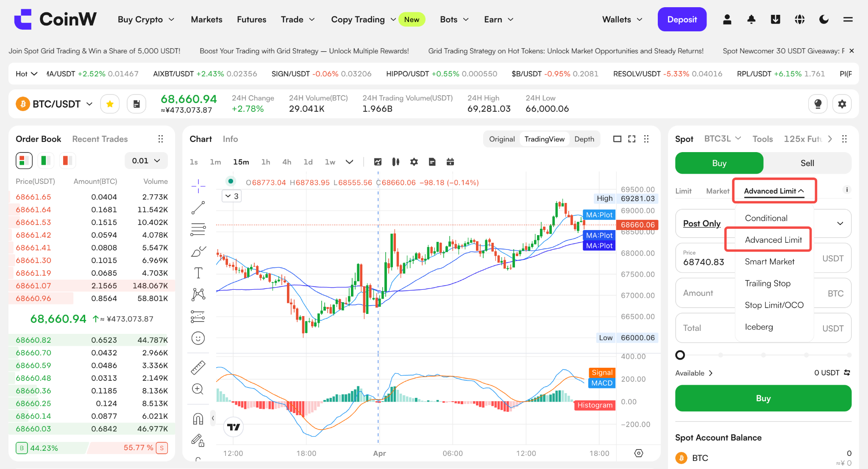This screenshot has height=469, width=868.
Task: Click the app download icon in header
Action: click(x=776, y=19)
